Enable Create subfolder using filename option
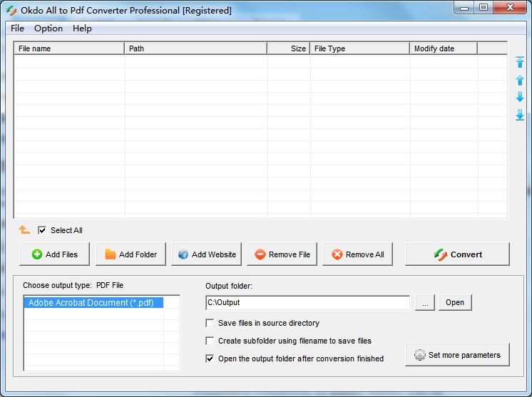The image size is (532, 397). (210, 341)
